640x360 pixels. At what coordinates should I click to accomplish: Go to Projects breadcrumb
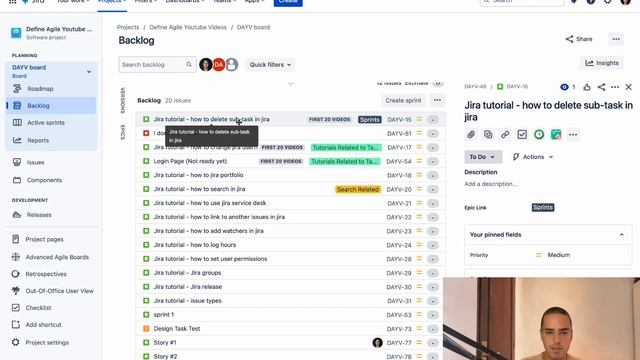pos(128,27)
